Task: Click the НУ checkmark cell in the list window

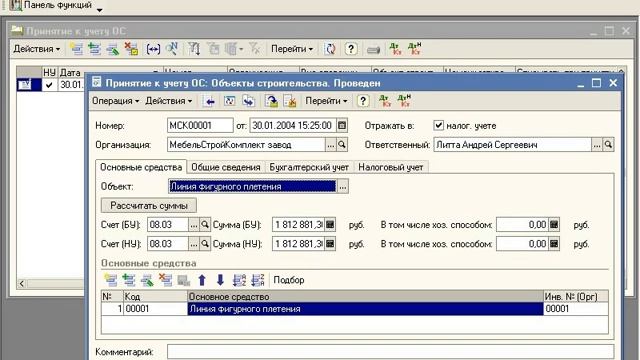Action: [x=49, y=85]
